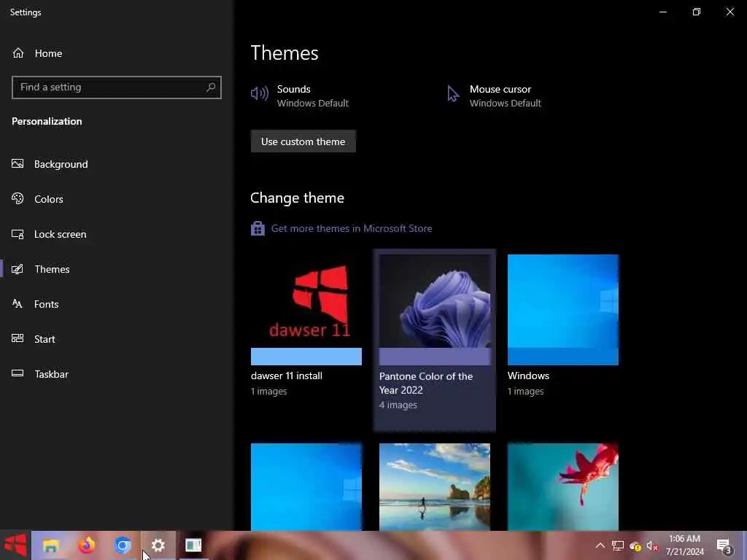Open Sounds Windows Default setting
The image size is (747, 560).
[x=300, y=96]
